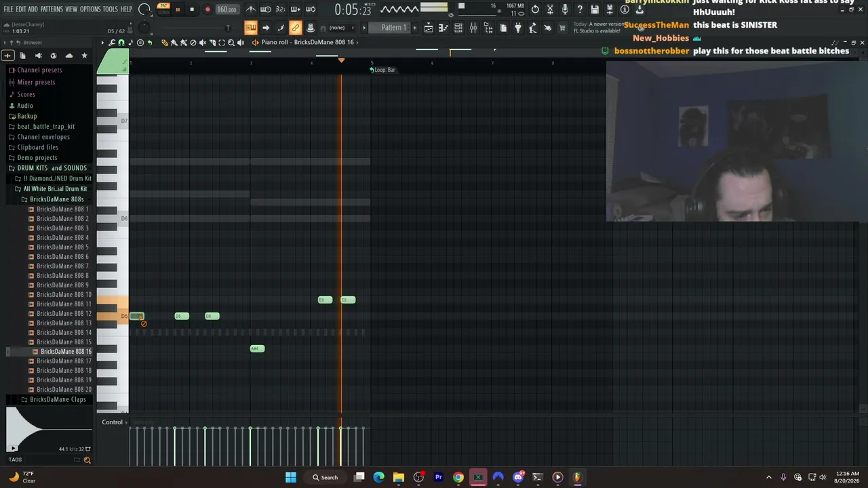The width and height of the screenshot is (868, 488).
Task: Show starred favorites in browser
Action: (x=84, y=56)
